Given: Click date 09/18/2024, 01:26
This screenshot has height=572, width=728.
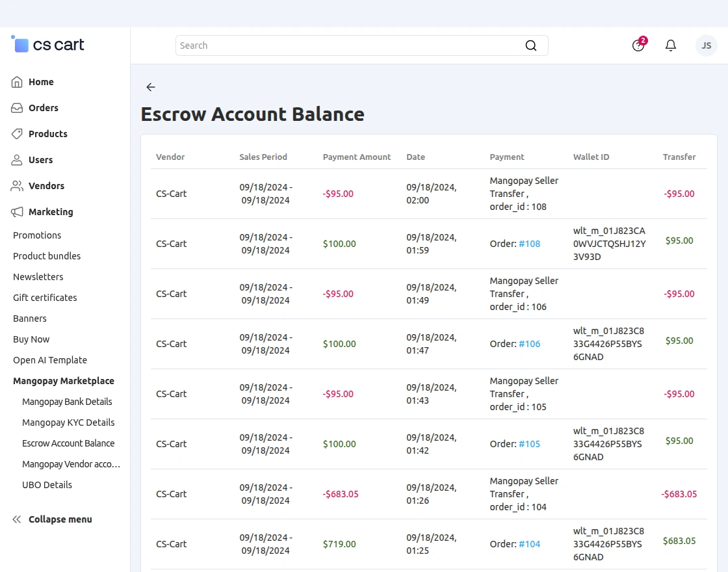Looking at the screenshot, I should pyautogui.click(x=432, y=495).
